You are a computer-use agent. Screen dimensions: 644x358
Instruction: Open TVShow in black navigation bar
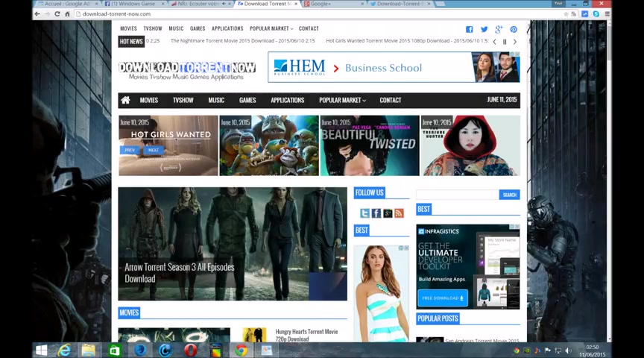pos(183,100)
